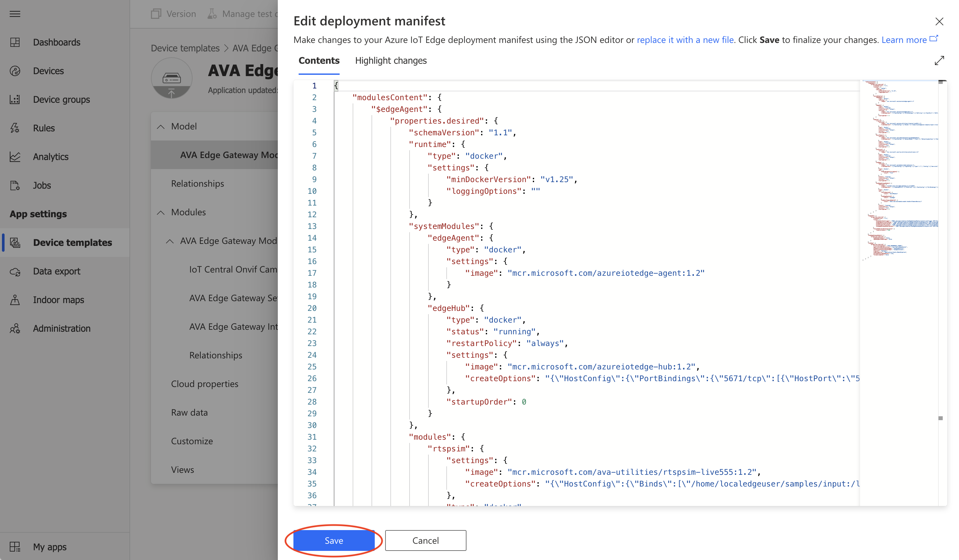The image size is (959, 560).
Task: Click the Version copy icon in toolbar
Action: (156, 14)
